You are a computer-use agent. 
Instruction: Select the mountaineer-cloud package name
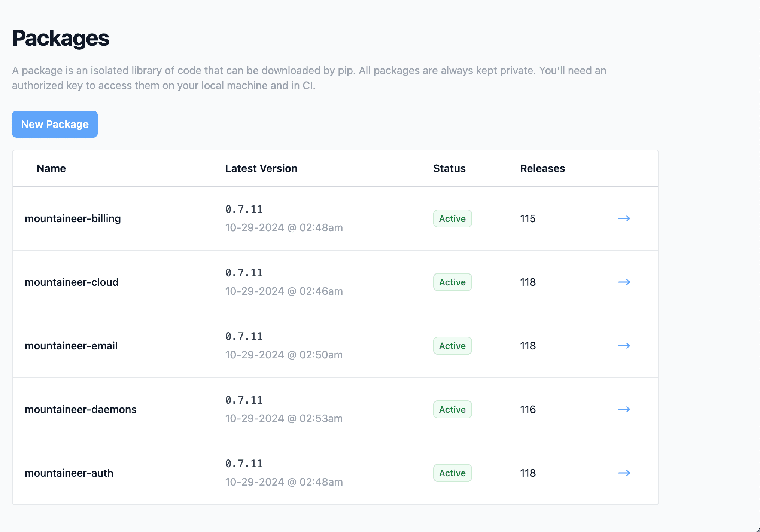coord(72,282)
